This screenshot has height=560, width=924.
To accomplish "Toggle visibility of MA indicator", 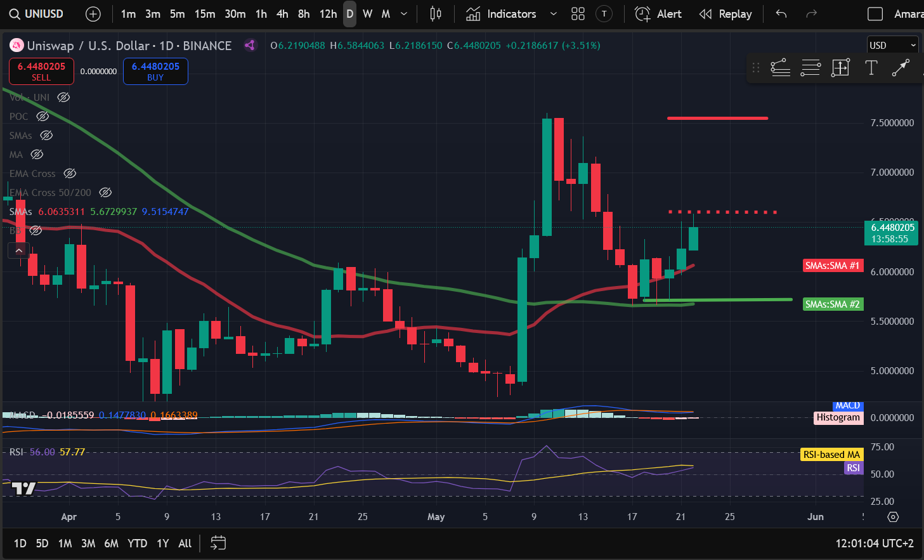I will coord(37,154).
